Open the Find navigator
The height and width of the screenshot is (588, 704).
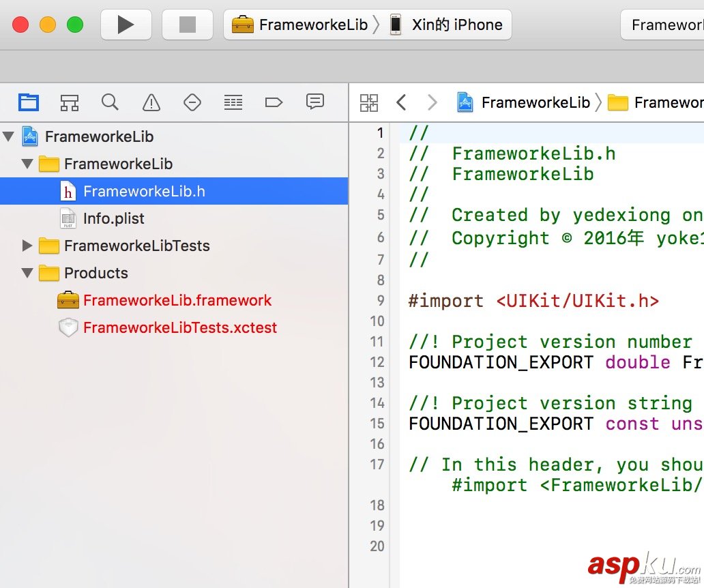tap(110, 102)
